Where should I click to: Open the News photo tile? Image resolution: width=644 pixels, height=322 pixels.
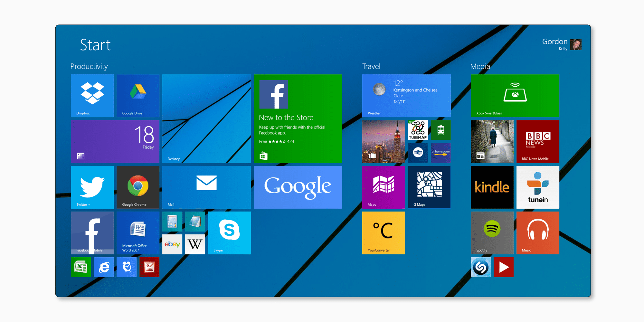pos(492,141)
